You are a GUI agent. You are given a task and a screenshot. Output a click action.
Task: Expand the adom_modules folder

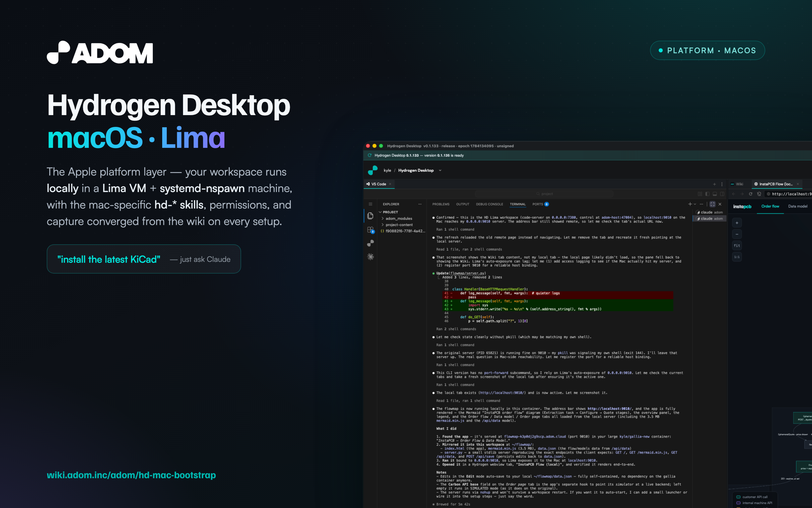[397, 219]
